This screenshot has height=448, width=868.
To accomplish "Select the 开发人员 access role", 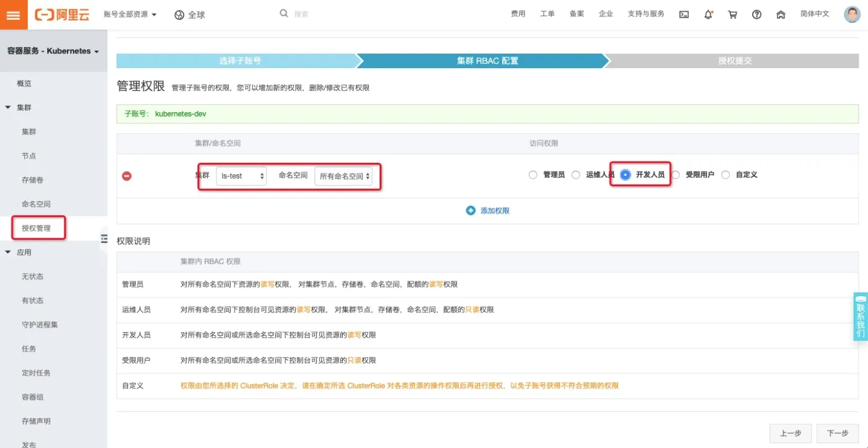I will tap(625, 175).
